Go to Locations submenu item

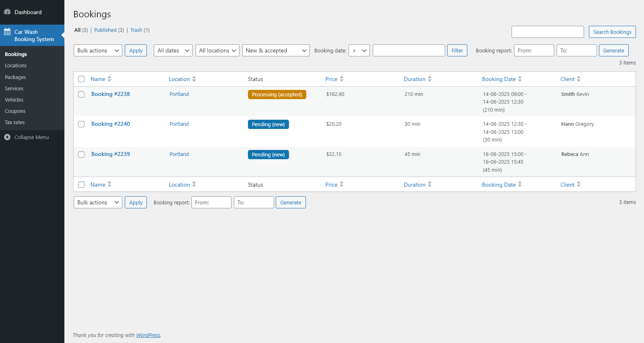pos(16,65)
